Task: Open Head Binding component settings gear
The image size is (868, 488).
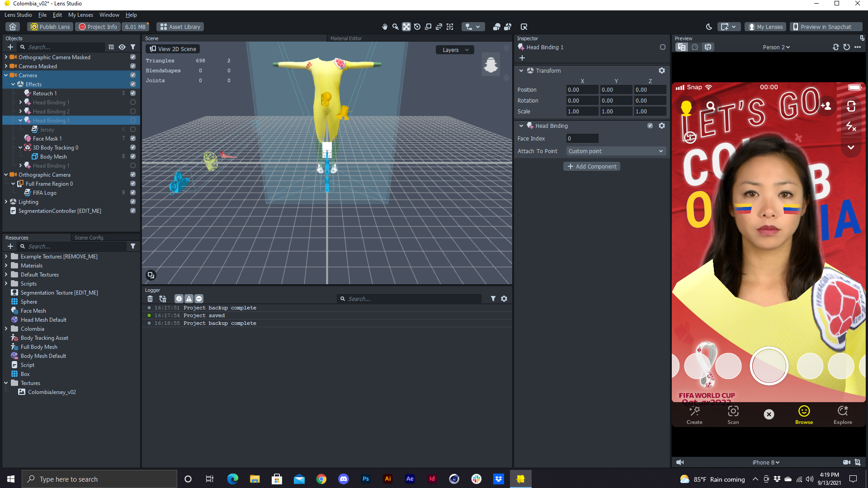Action: pos(662,126)
